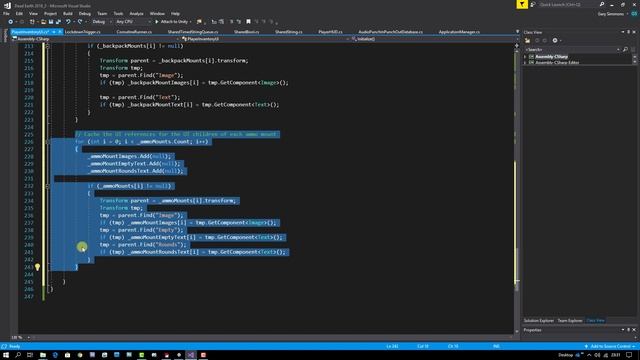Viewport: 640px width, 360px height.
Task: Switch to the SharedBool.cs tab
Action: pyautogui.click(x=247, y=32)
